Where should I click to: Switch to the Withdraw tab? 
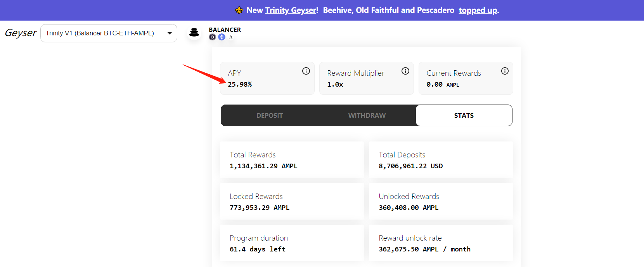367,115
